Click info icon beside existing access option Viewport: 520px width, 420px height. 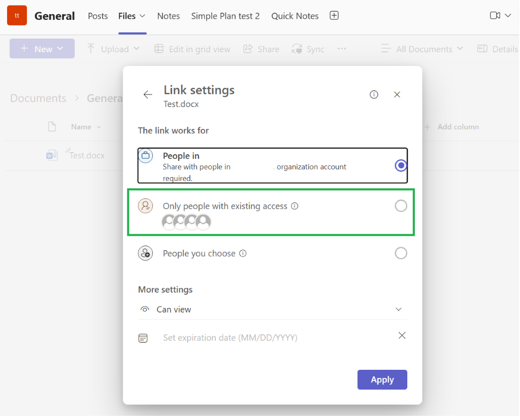click(295, 206)
